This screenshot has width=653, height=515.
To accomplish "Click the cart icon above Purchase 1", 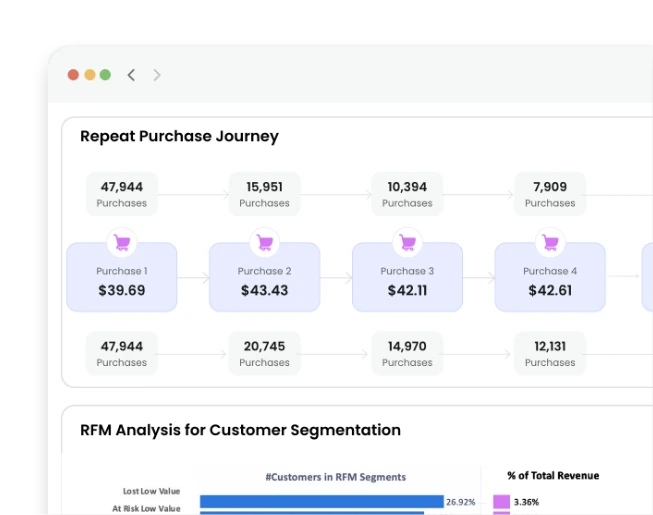I will (x=122, y=242).
